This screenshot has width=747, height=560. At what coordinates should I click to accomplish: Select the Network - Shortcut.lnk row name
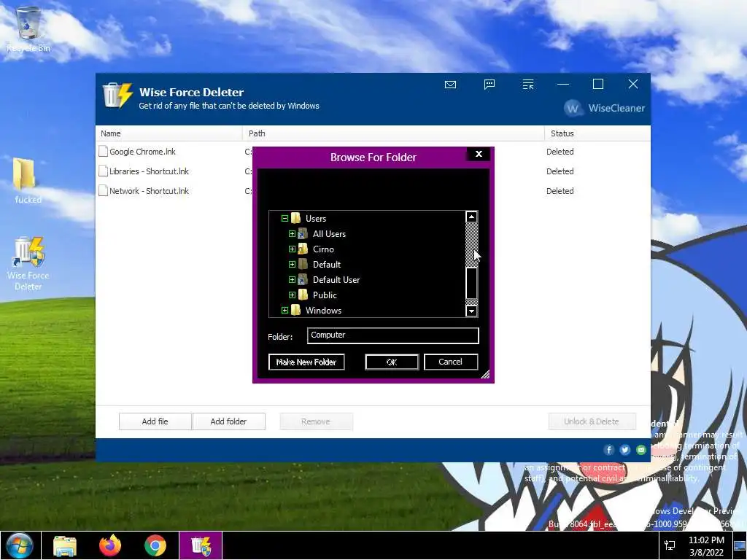pyautogui.click(x=149, y=191)
